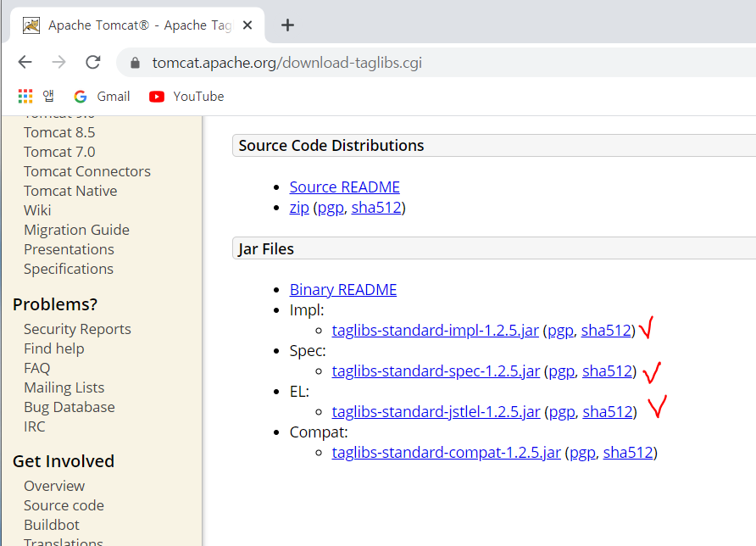The height and width of the screenshot is (546, 756).
Task: Open the Source README link
Action: point(345,187)
